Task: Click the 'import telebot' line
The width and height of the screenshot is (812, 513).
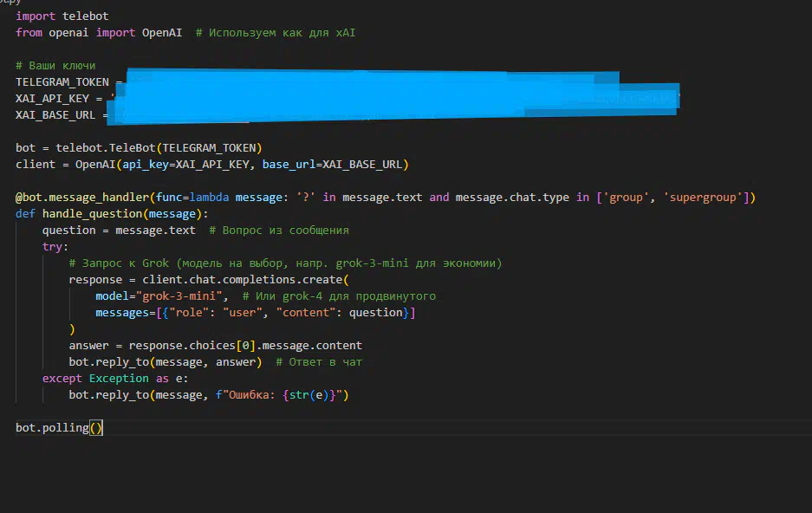Action: pos(62,16)
